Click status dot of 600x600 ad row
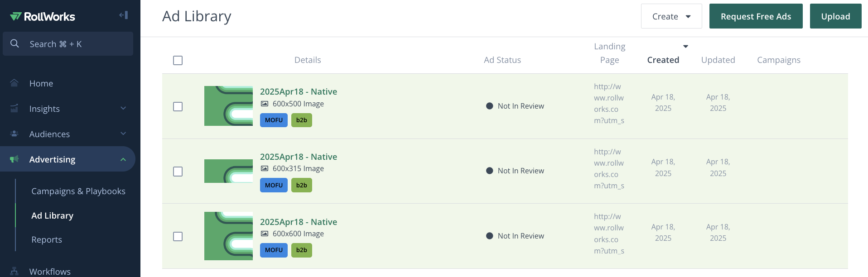Screen dimensions: 868x277 [489, 236]
